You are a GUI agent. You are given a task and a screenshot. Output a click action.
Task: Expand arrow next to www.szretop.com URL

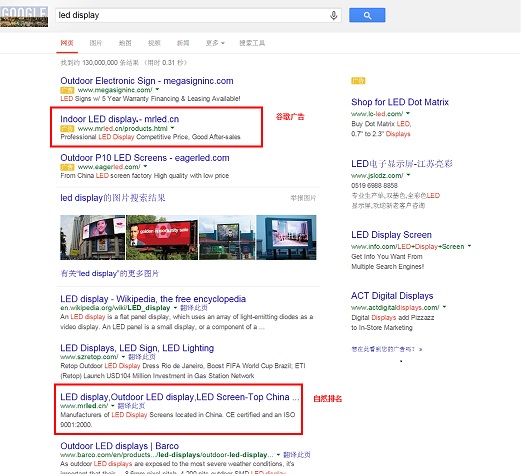[123, 357]
